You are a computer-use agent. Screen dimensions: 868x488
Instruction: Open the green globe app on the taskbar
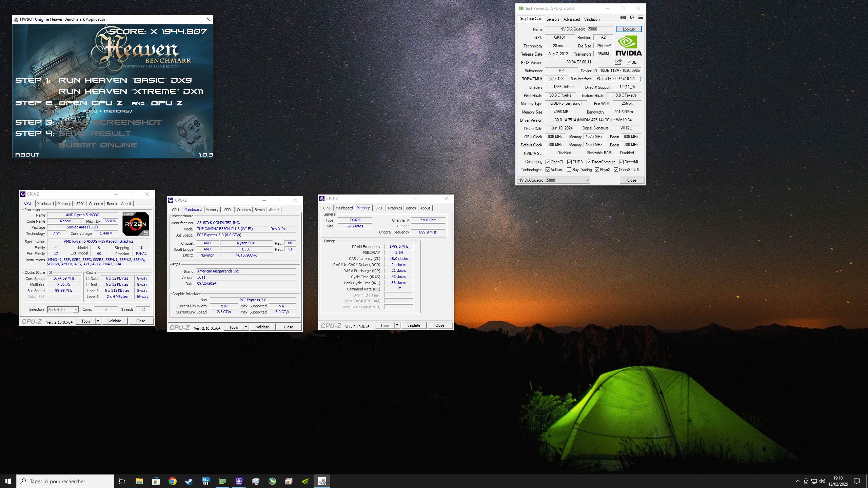272,481
